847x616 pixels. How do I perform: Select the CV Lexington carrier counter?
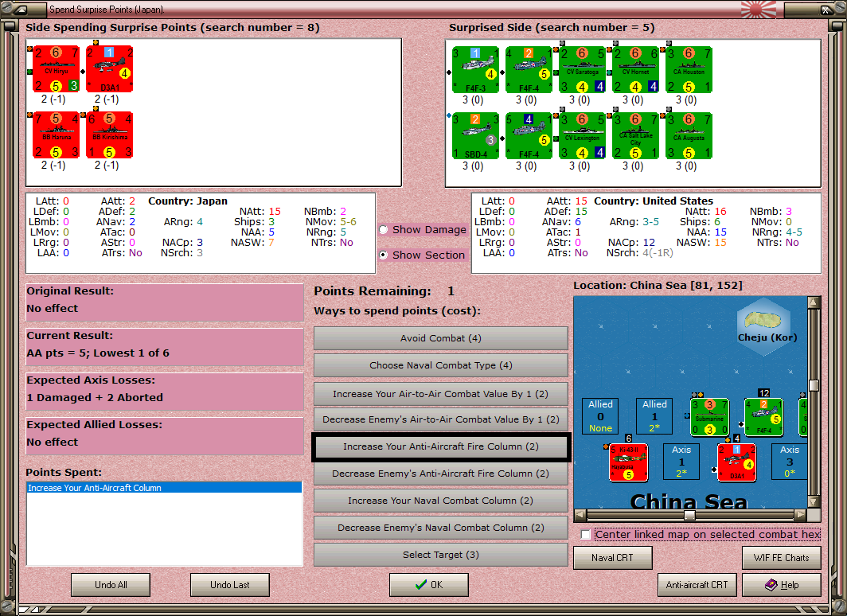[583, 136]
